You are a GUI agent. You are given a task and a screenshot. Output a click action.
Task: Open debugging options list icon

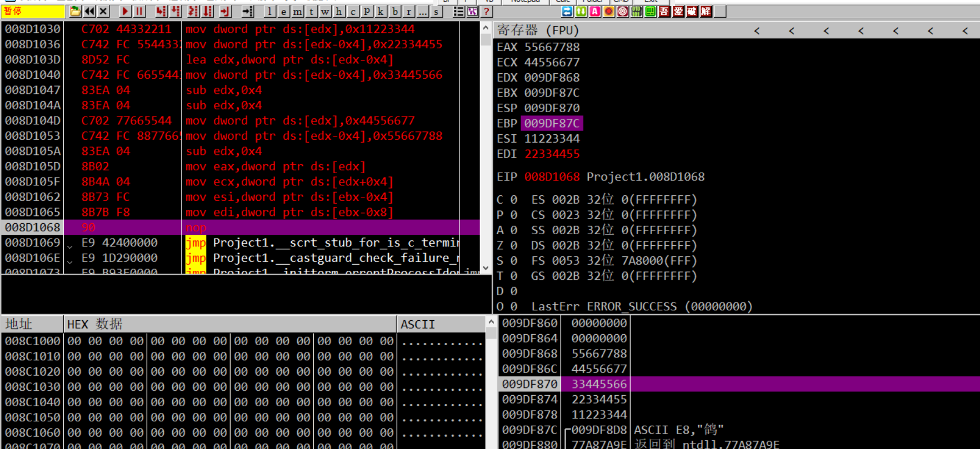pyautogui.click(x=458, y=11)
